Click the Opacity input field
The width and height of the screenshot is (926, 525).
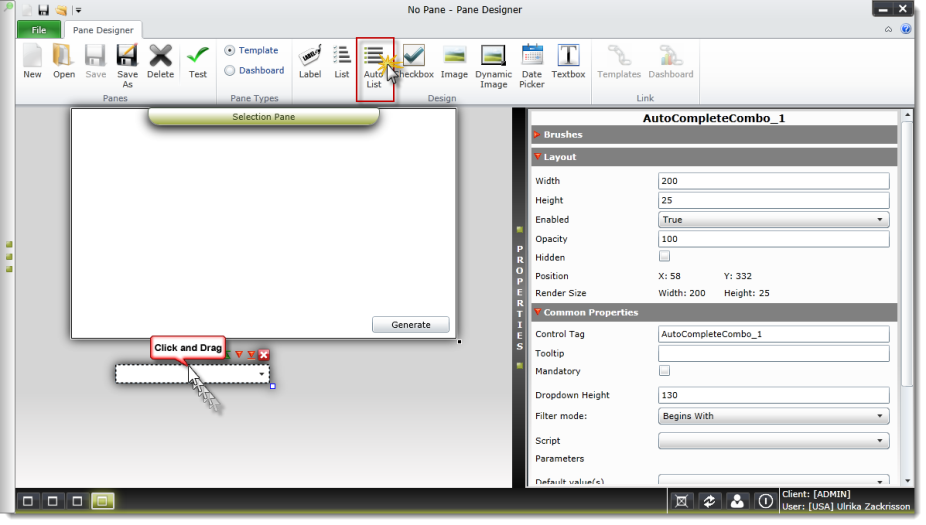773,239
